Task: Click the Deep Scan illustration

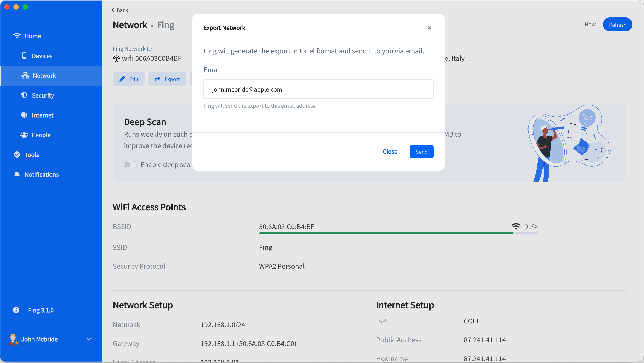Action: [x=569, y=143]
